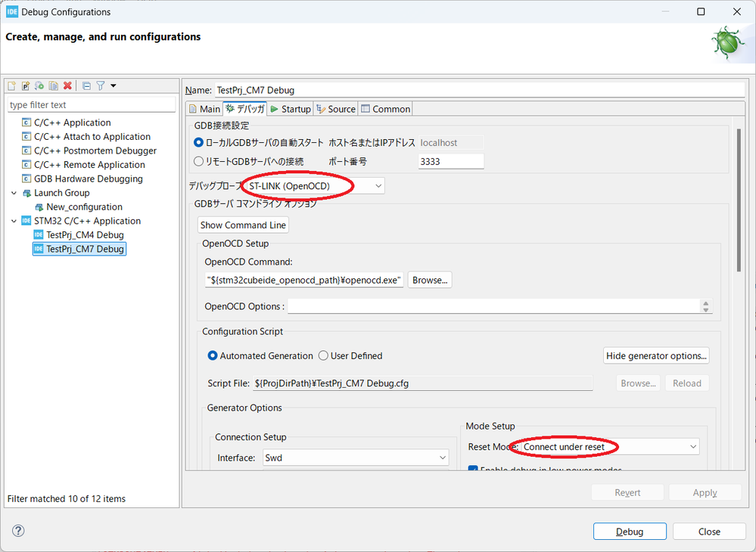Click the New launch configuration prototype icon
756x552 pixels.
click(x=26, y=86)
